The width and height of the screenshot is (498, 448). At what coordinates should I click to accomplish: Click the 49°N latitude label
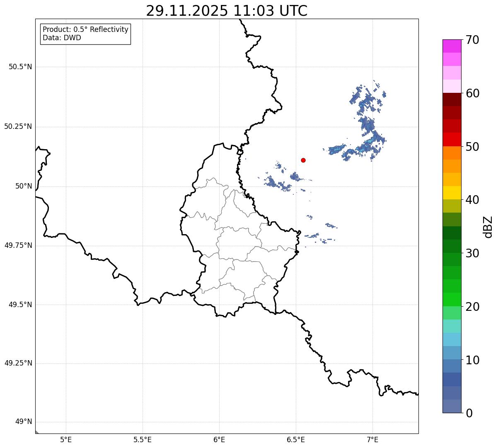pos(24,422)
